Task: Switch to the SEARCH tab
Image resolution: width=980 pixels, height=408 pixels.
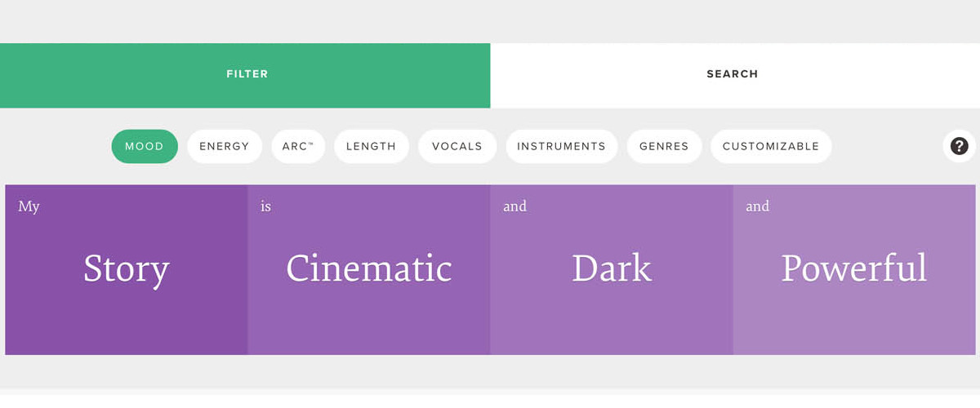Action: point(733,74)
